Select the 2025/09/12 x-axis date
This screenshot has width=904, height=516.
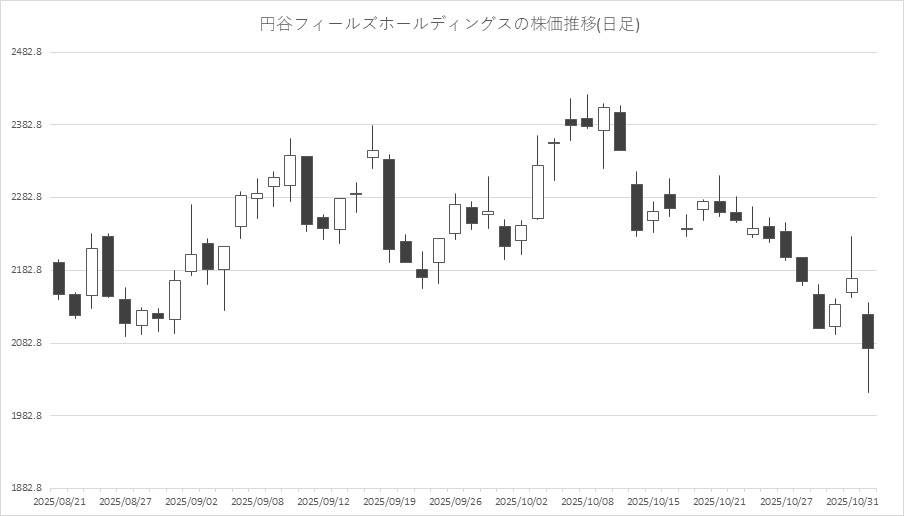[322, 501]
